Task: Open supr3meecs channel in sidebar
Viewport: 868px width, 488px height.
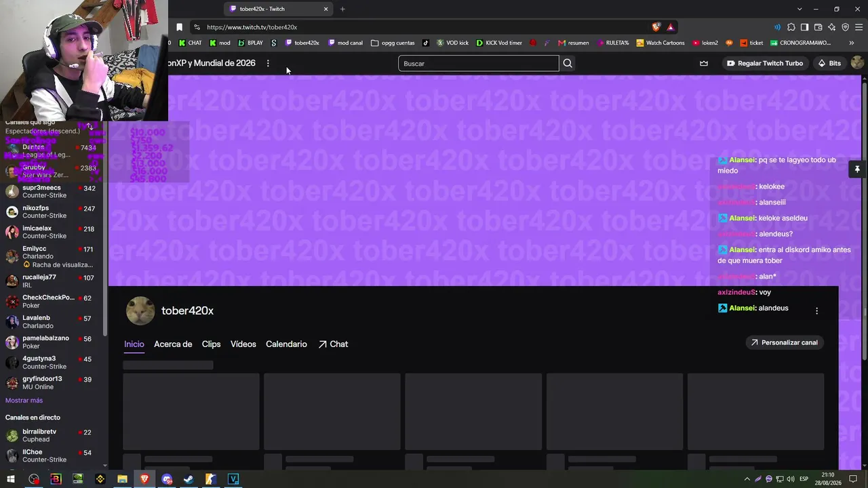Action: click(53, 192)
